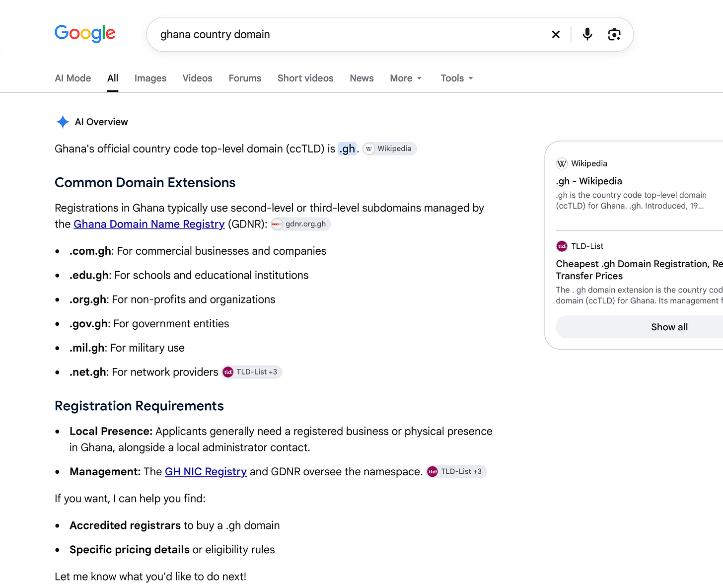Click the AI Overview sparkle icon
Screen dimensions: 723x588
tap(63, 122)
